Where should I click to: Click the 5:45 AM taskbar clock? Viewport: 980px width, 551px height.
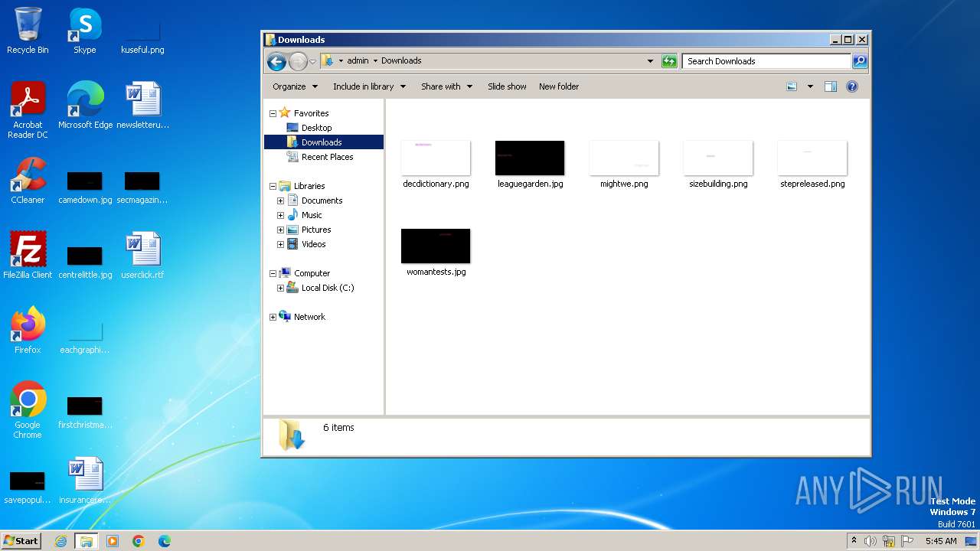(x=941, y=541)
